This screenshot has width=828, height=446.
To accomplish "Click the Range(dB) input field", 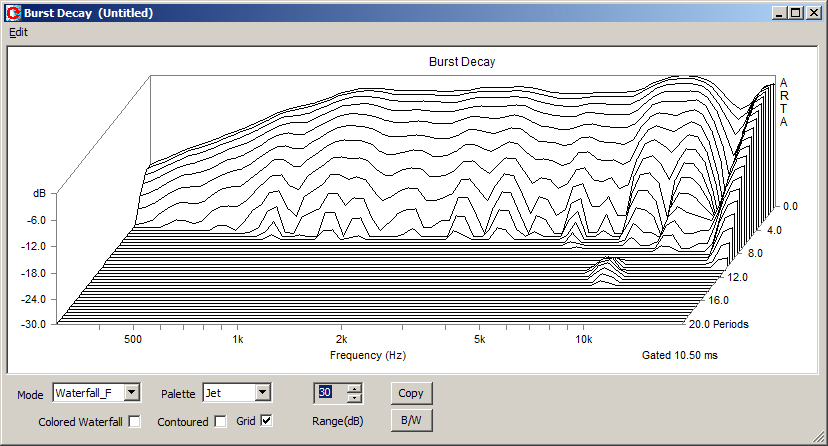I will (329, 393).
